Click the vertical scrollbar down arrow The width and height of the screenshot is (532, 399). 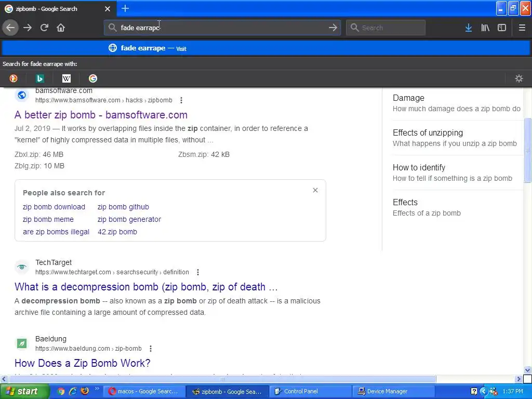click(x=527, y=370)
